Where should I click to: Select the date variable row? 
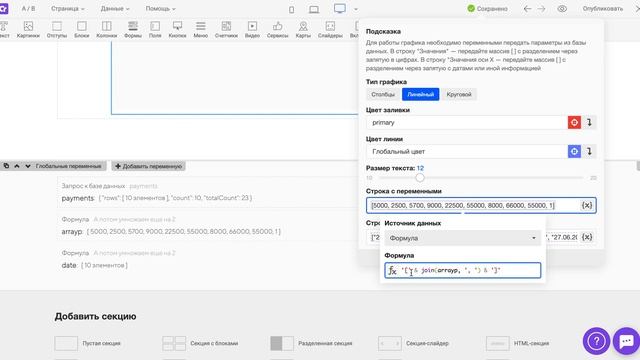point(207,259)
